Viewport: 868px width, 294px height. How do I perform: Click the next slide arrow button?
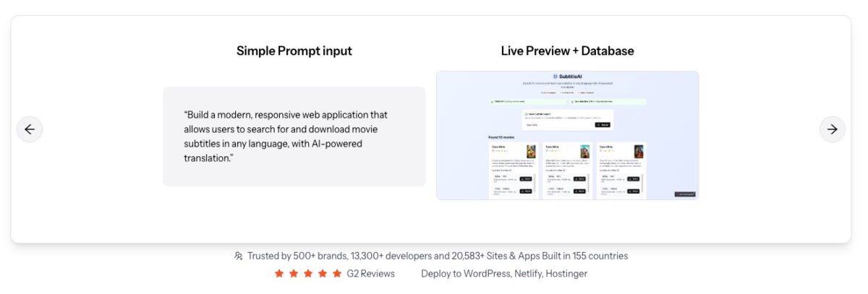click(x=832, y=129)
